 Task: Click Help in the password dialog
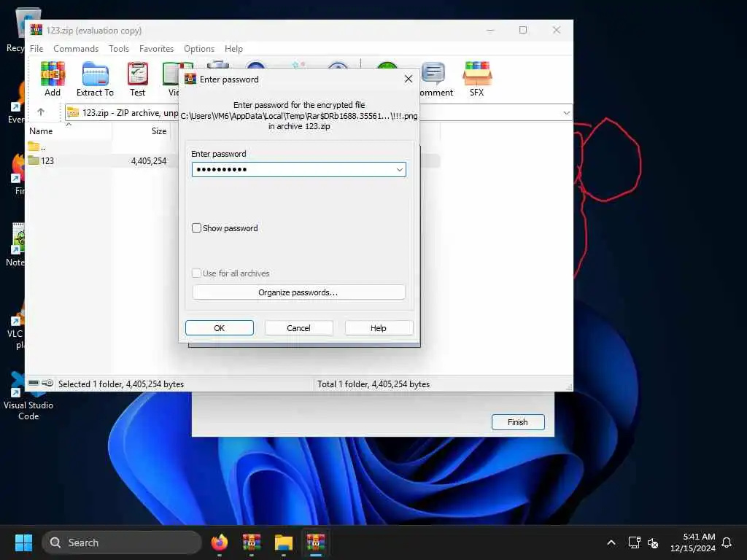379,328
